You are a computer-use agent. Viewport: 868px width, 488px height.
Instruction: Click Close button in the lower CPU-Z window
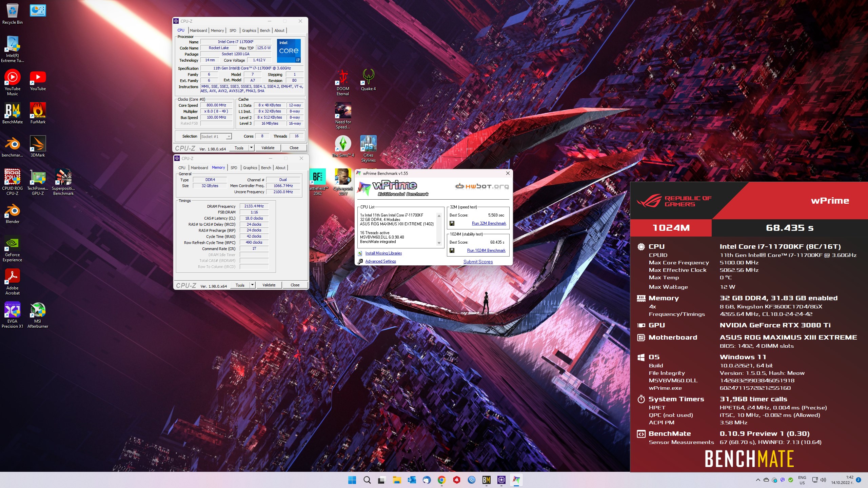295,285
